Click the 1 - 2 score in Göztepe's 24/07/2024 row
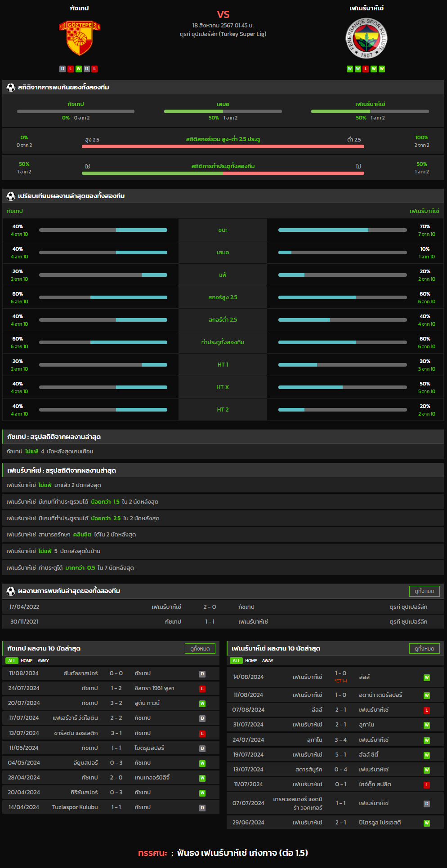This screenshot has height=868, width=447. [116, 688]
